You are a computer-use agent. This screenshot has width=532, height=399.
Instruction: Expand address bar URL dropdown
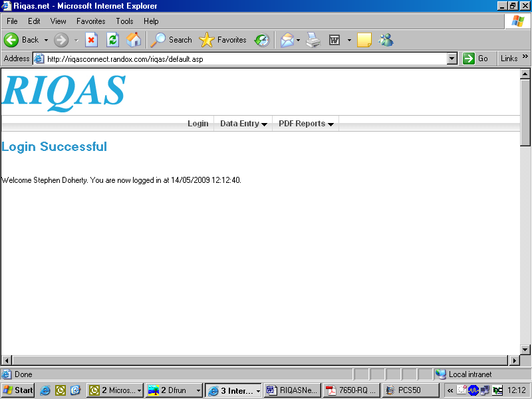452,59
